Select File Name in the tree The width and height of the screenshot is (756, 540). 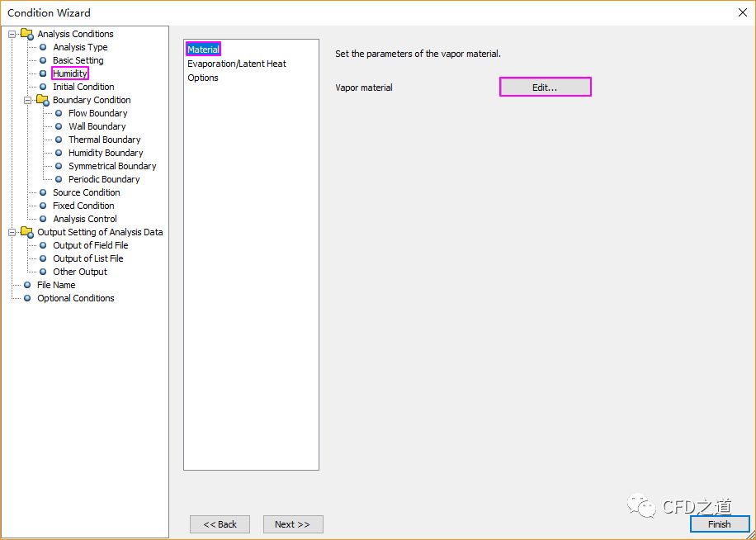56,285
